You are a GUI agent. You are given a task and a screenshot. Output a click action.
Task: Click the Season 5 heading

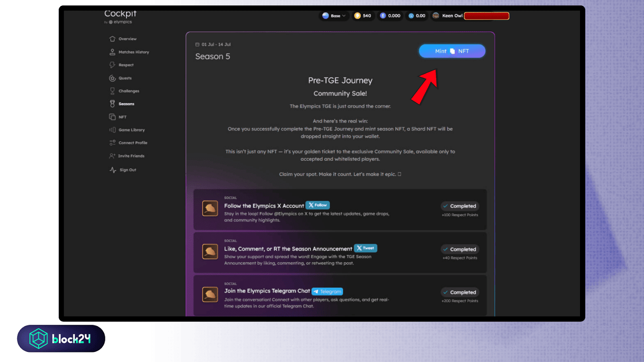coord(213,56)
